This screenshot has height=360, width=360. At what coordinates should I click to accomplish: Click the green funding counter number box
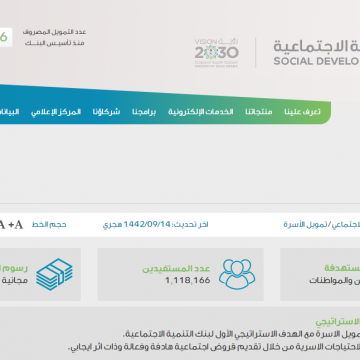6,37
